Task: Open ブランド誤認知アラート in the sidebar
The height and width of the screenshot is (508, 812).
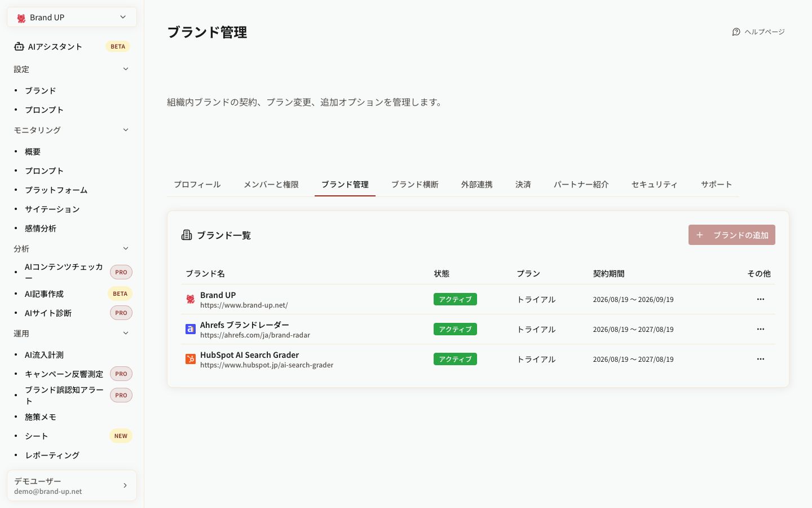Action: pos(64,395)
